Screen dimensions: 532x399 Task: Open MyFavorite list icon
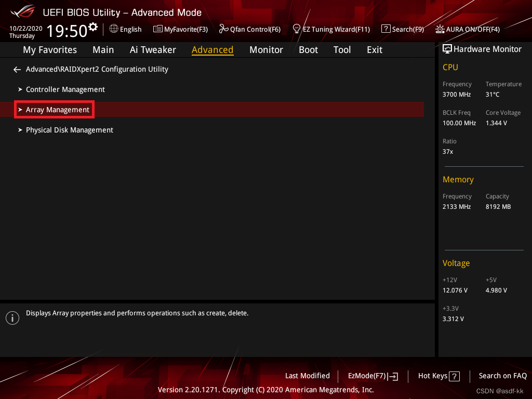(x=158, y=29)
